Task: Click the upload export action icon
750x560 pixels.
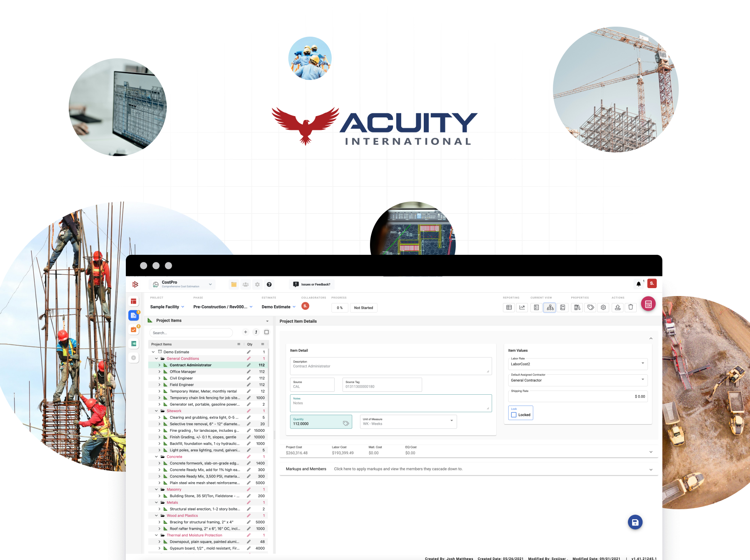Action: tap(618, 307)
